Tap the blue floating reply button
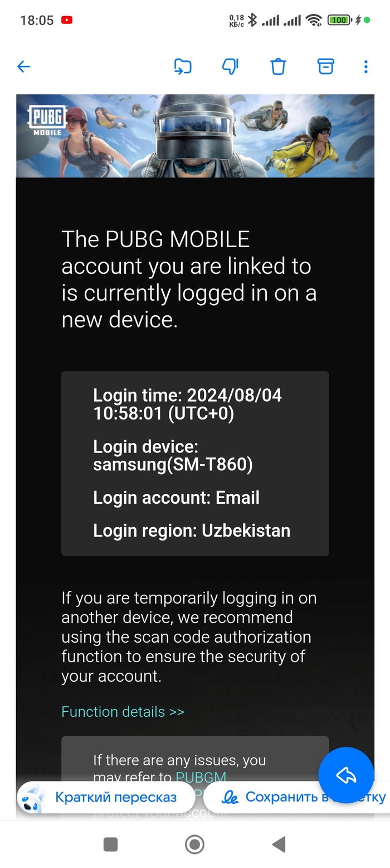Screen dimensions: 390x868 click(346, 775)
